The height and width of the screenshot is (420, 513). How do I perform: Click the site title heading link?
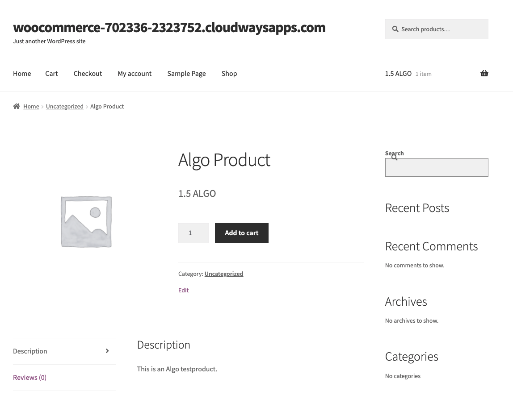(x=169, y=28)
